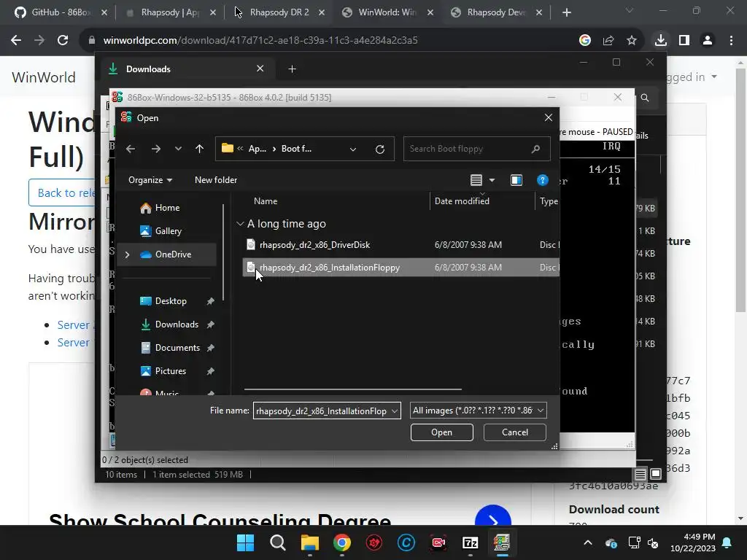
Task: Click the Cancel button
Action: (515, 432)
